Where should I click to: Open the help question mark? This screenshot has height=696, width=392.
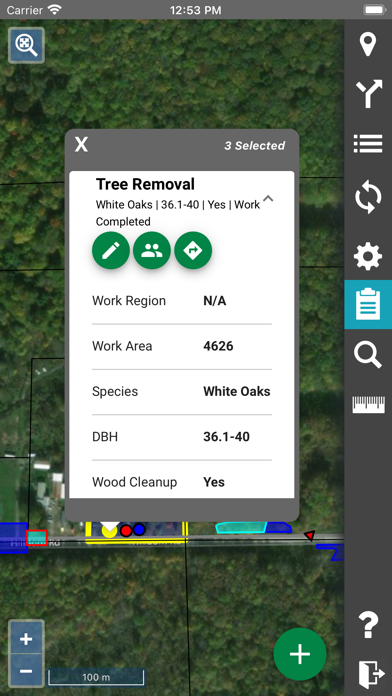point(368,625)
